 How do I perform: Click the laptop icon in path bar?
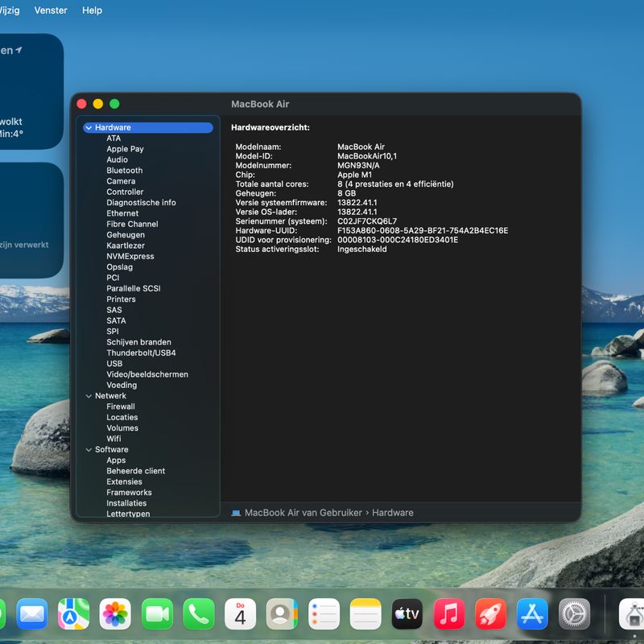[x=236, y=513]
